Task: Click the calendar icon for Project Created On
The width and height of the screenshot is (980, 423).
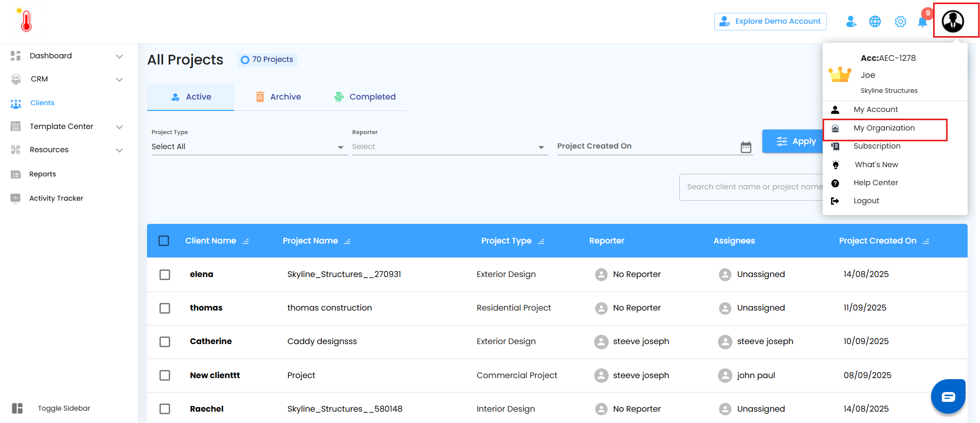Action: click(746, 147)
